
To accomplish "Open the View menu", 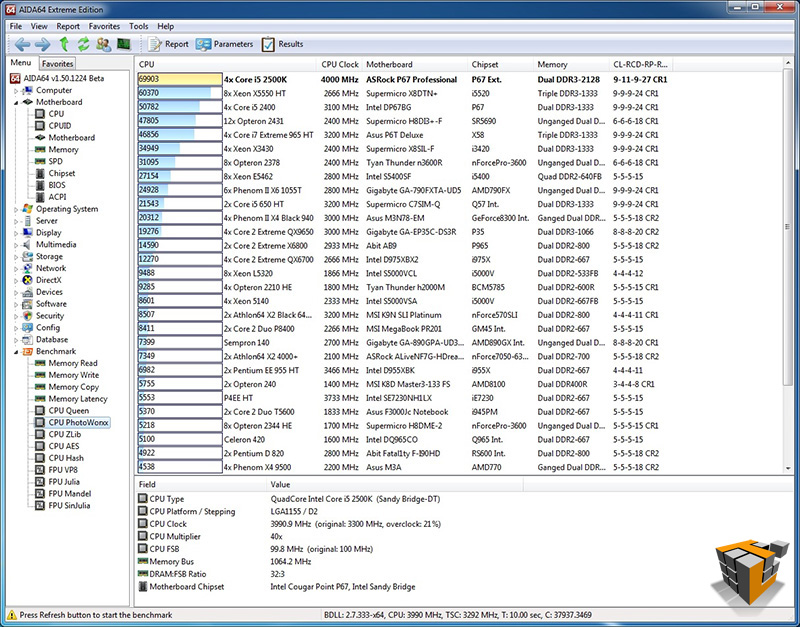I will pos(39,26).
